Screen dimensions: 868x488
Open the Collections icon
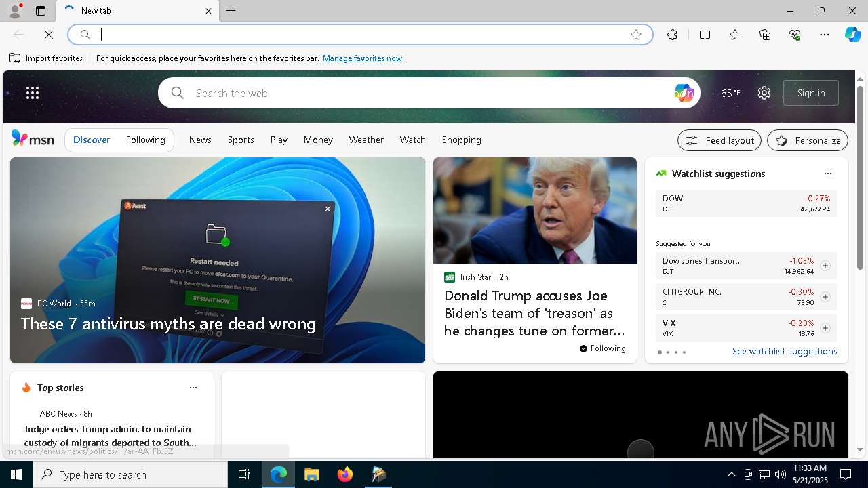(765, 35)
